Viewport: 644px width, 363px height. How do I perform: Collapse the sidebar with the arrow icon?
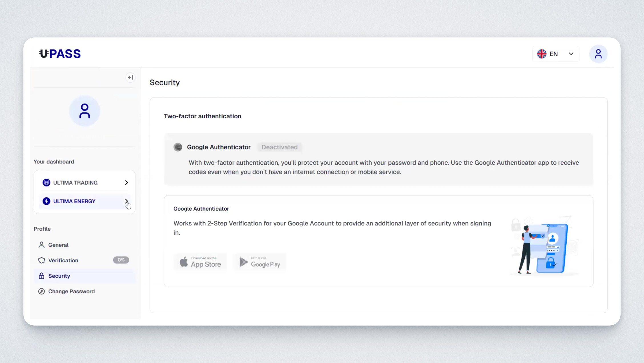coord(130,77)
